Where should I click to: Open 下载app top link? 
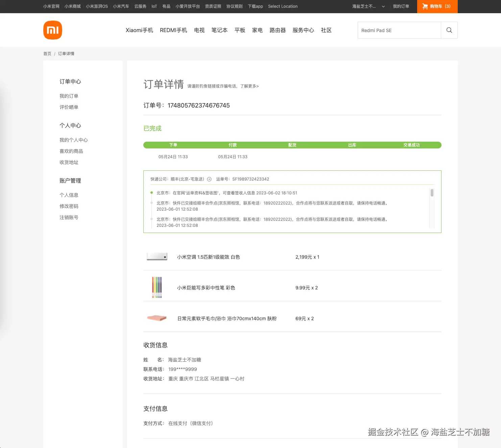(255, 6)
